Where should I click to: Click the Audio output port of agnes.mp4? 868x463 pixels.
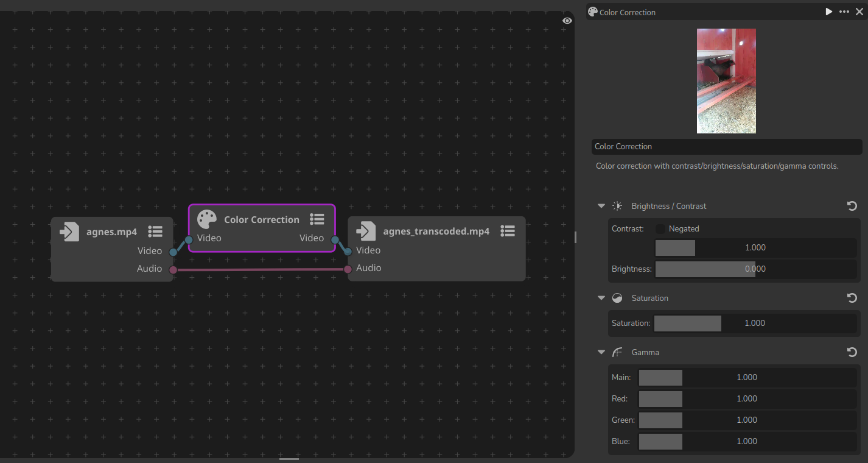pos(173,269)
